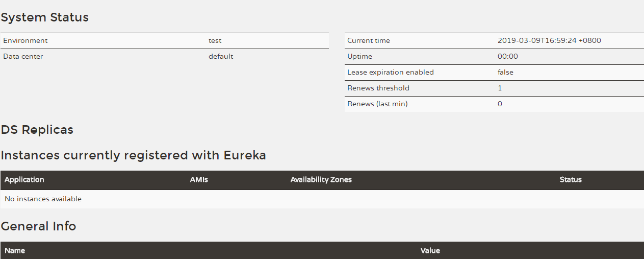Select the Data center row label

coord(23,57)
